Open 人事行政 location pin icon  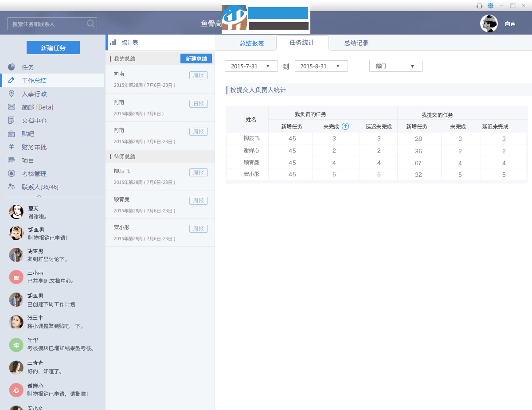click(x=12, y=94)
